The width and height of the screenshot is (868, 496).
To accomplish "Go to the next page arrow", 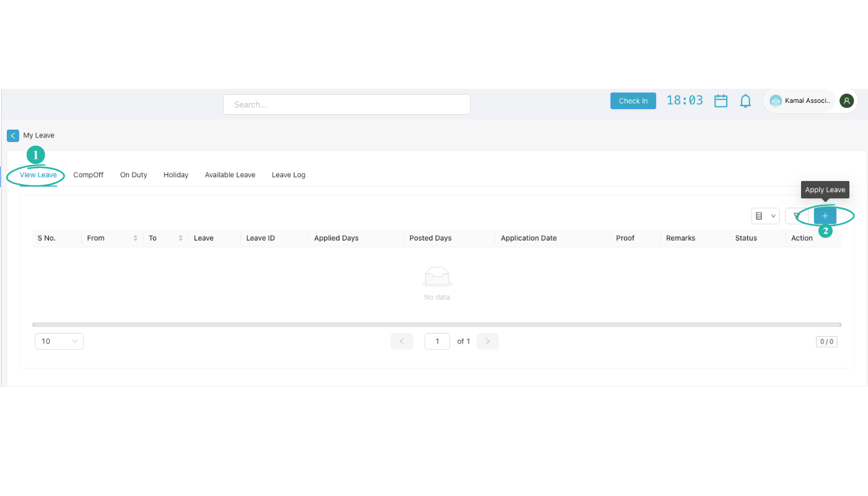I will [x=487, y=342].
